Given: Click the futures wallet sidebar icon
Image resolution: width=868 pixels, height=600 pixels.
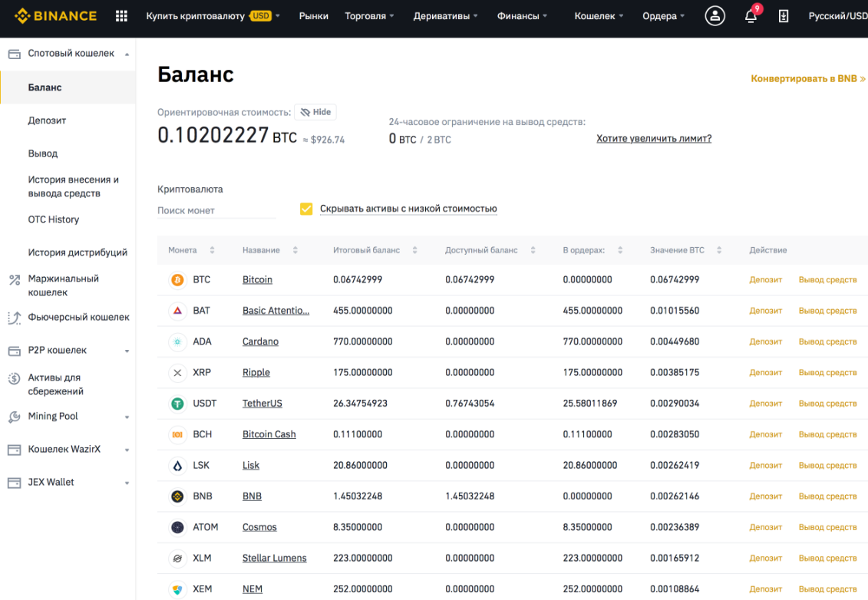Looking at the screenshot, I should 15,318.
